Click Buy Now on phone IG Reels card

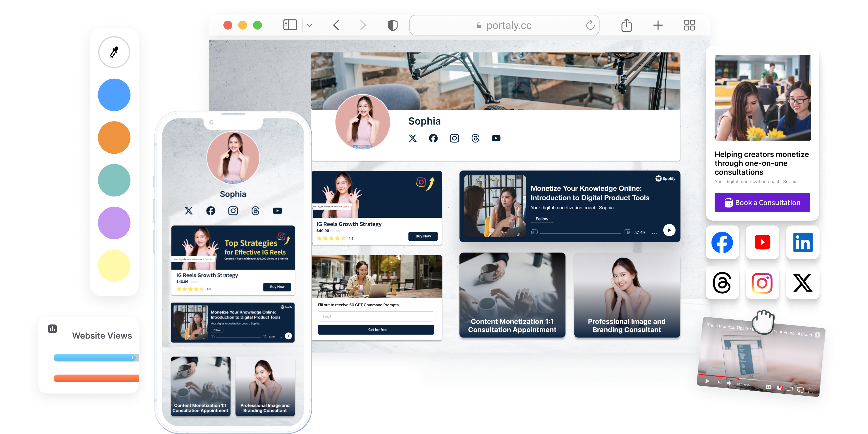tap(277, 287)
